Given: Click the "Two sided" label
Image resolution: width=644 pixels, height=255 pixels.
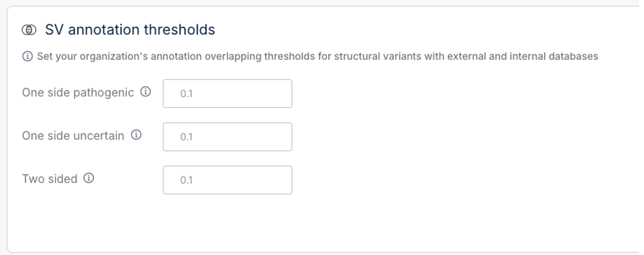Looking at the screenshot, I should click(x=49, y=179).
